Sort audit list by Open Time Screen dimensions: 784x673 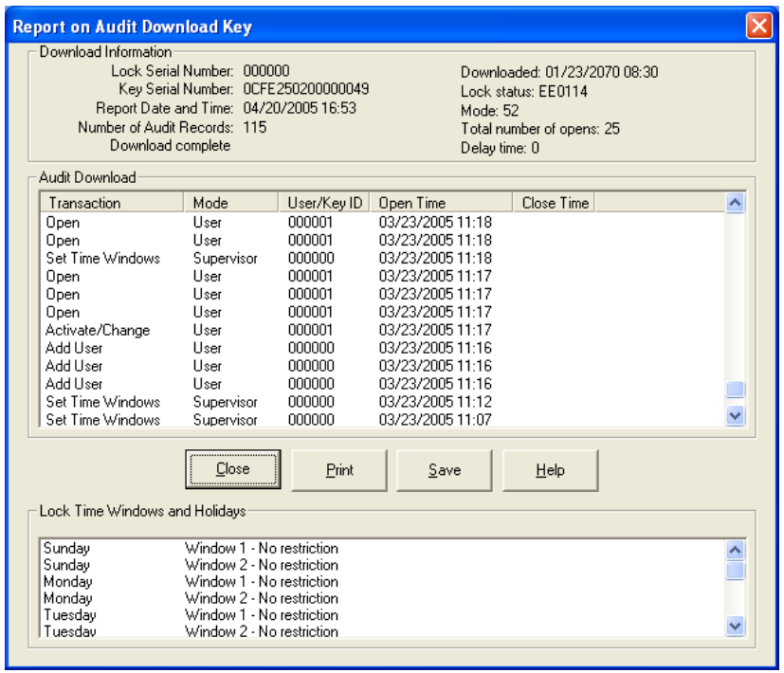(441, 203)
